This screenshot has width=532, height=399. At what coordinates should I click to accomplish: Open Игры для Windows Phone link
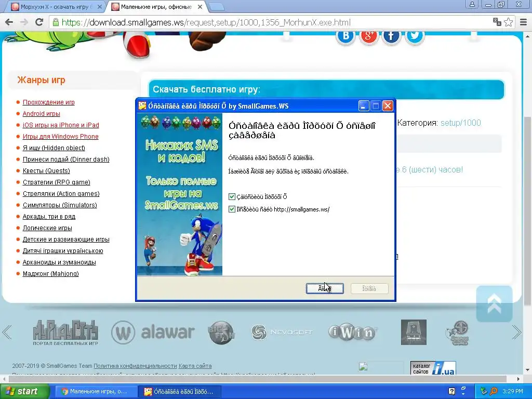(x=60, y=137)
